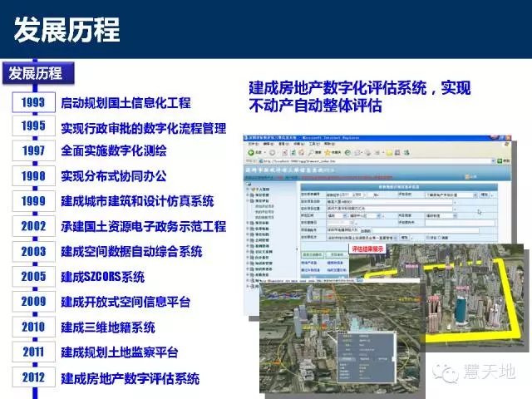Image resolution: width=532 pixels, height=399 pixels.
Task: Click the 2005 建成SZCORS系统 entry
Action: (x=103, y=276)
